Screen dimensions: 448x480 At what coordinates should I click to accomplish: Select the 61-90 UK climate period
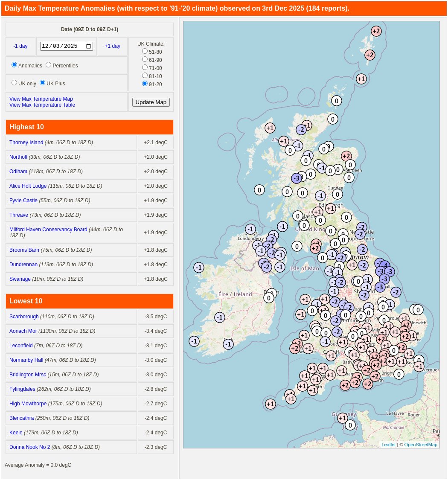click(x=145, y=59)
